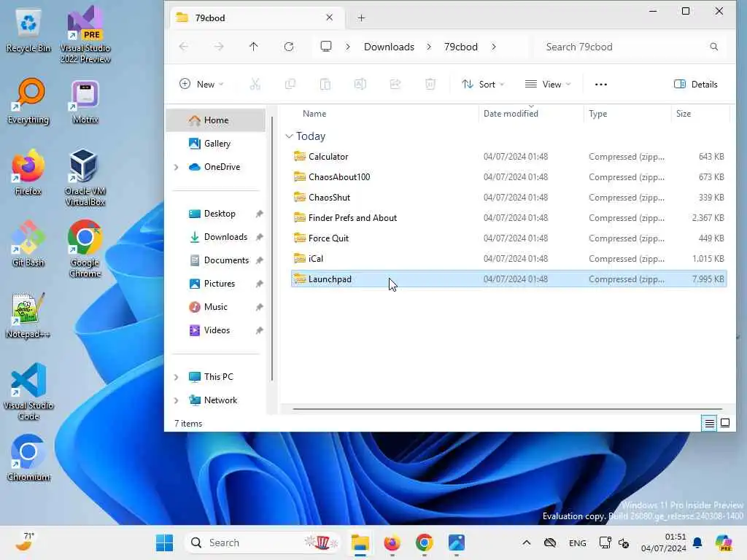Select the Force Quit zip file

pos(508,238)
